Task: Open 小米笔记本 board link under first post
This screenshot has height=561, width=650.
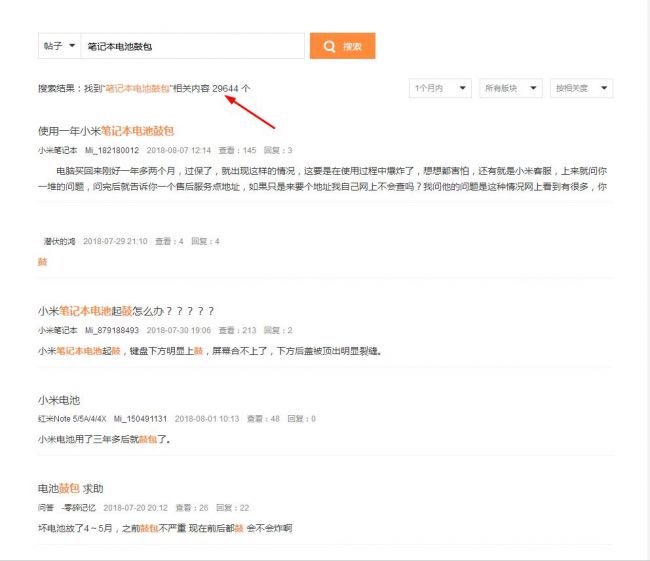Action: point(58,150)
